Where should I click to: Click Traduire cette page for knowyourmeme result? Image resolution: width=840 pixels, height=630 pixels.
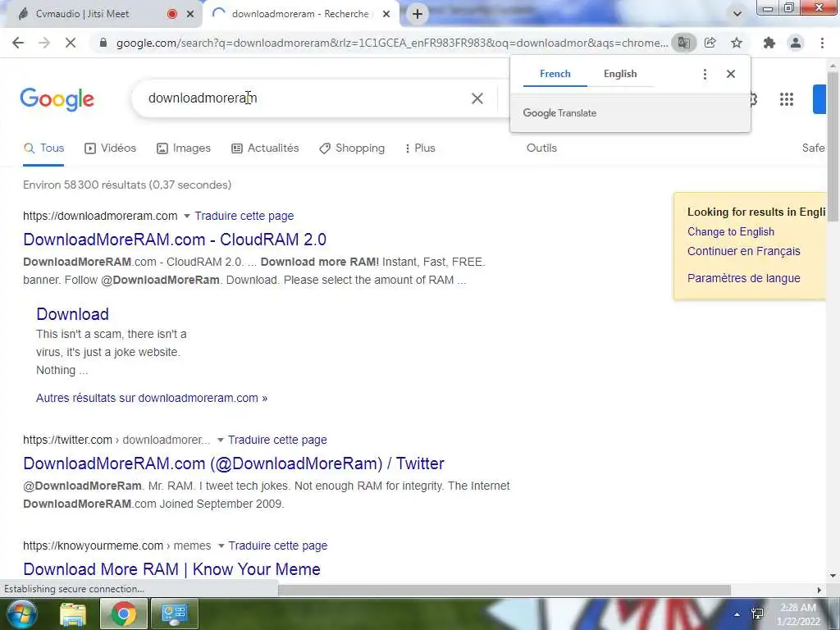[x=278, y=546]
